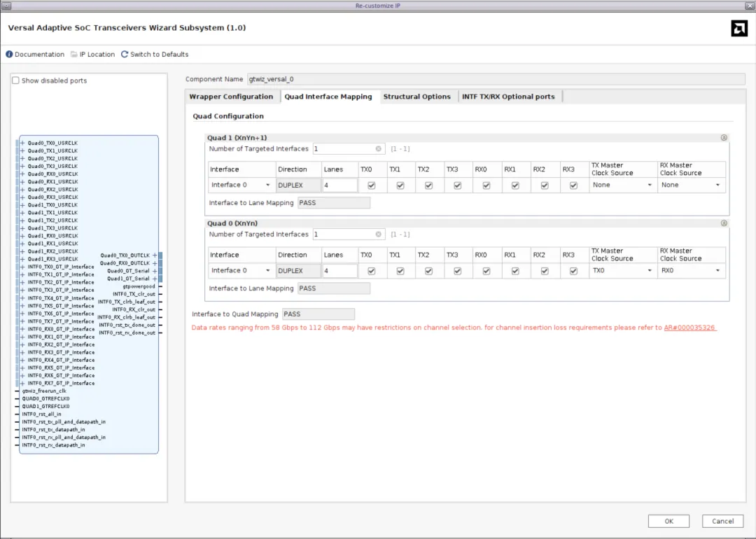Viewport: 756px width, 539px height.
Task: Select the gtpowergood output port label
Action: pyautogui.click(x=139, y=286)
